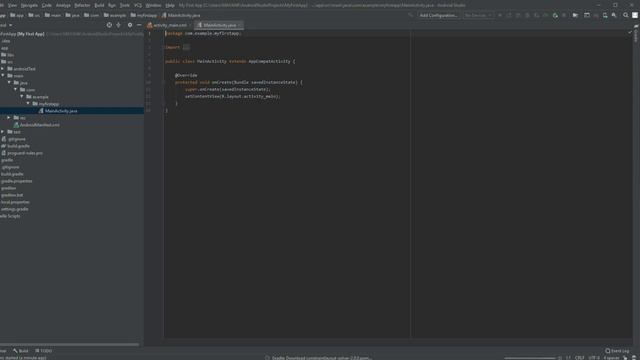The image size is (640, 360).
Task: Click the Search Everywhere magnifier icon
Action: click(625, 16)
